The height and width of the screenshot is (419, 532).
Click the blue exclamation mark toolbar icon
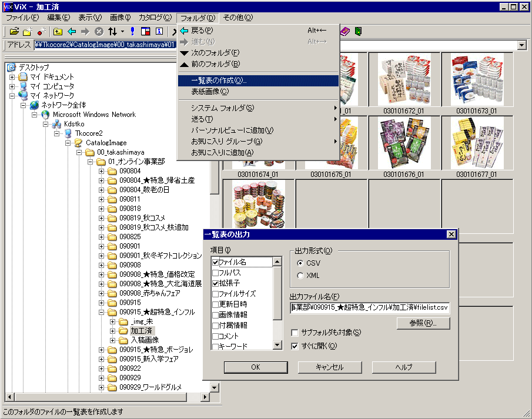click(x=133, y=31)
